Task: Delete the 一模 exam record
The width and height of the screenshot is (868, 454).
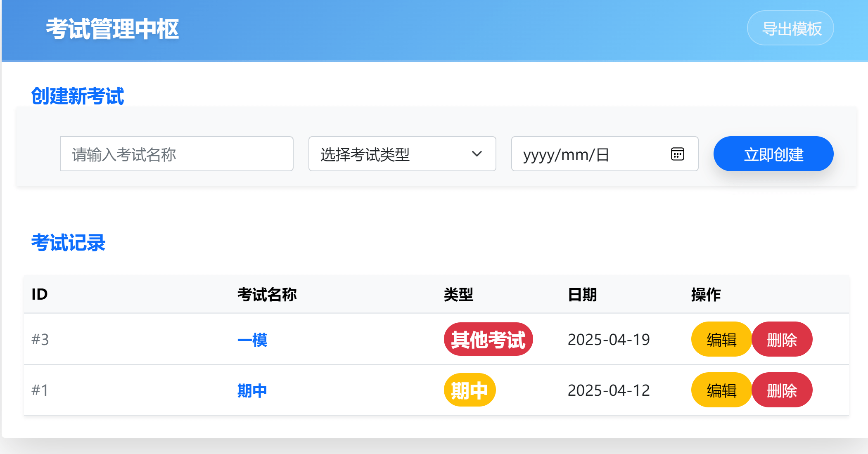Action: (782, 339)
